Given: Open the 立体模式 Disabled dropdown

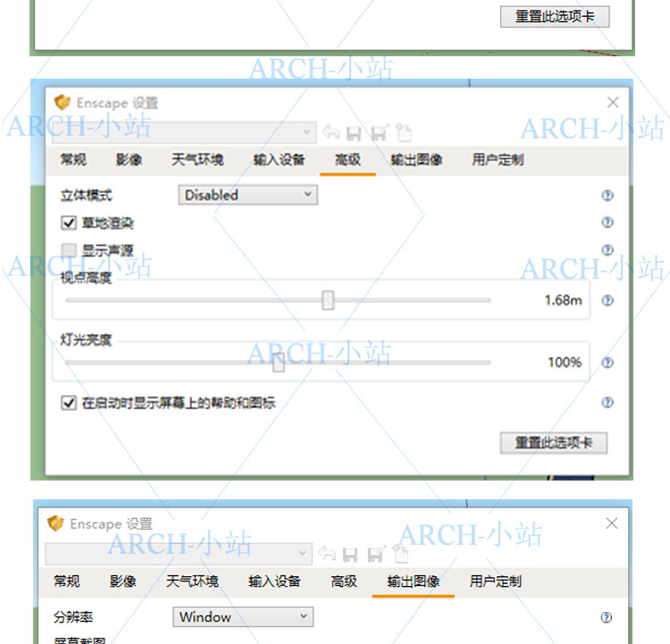Looking at the screenshot, I should (248, 195).
